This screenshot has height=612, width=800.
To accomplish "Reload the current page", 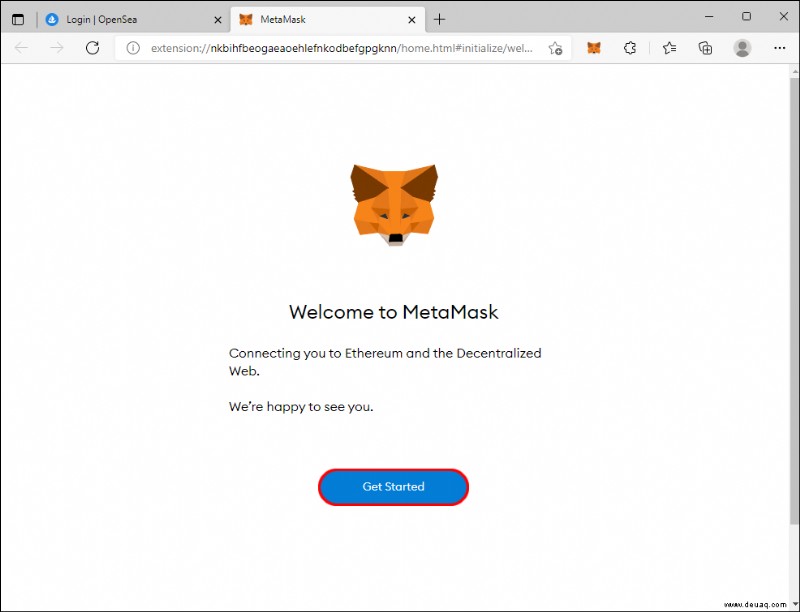I will point(92,48).
